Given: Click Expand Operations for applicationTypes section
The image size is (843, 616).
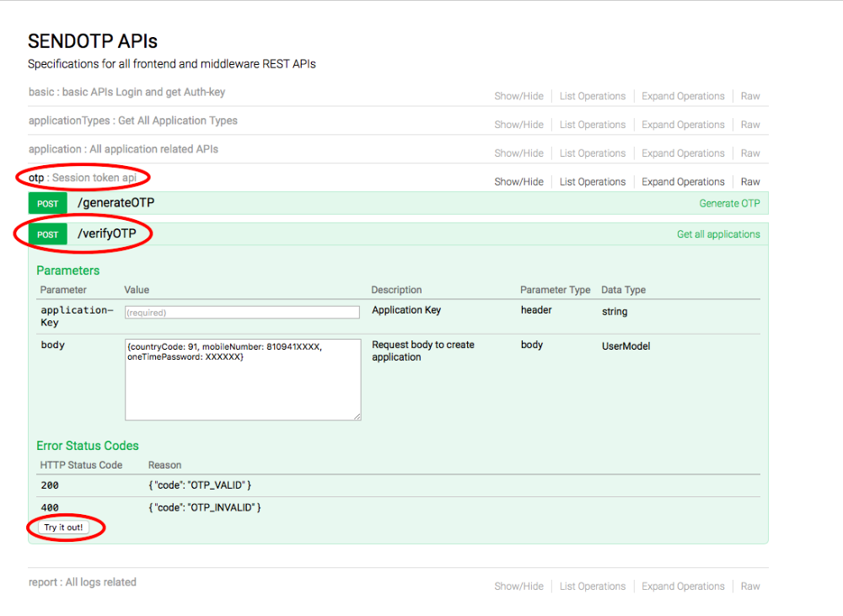Looking at the screenshot, I should 683,125.
